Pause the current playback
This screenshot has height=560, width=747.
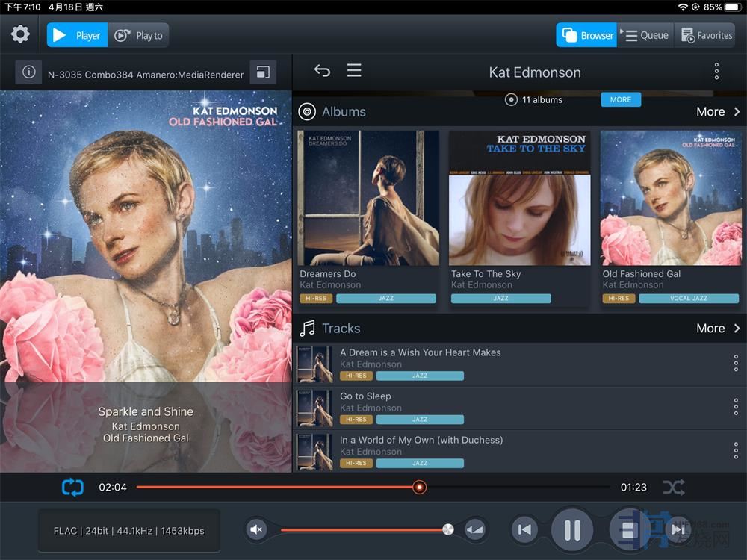(572, 530)
